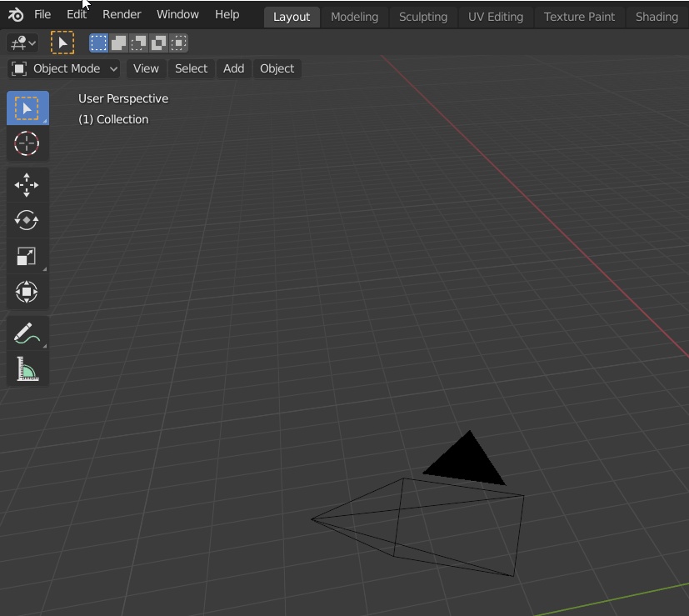
Task: Open the Select menu in viewport header
Action: pos(191,69)
